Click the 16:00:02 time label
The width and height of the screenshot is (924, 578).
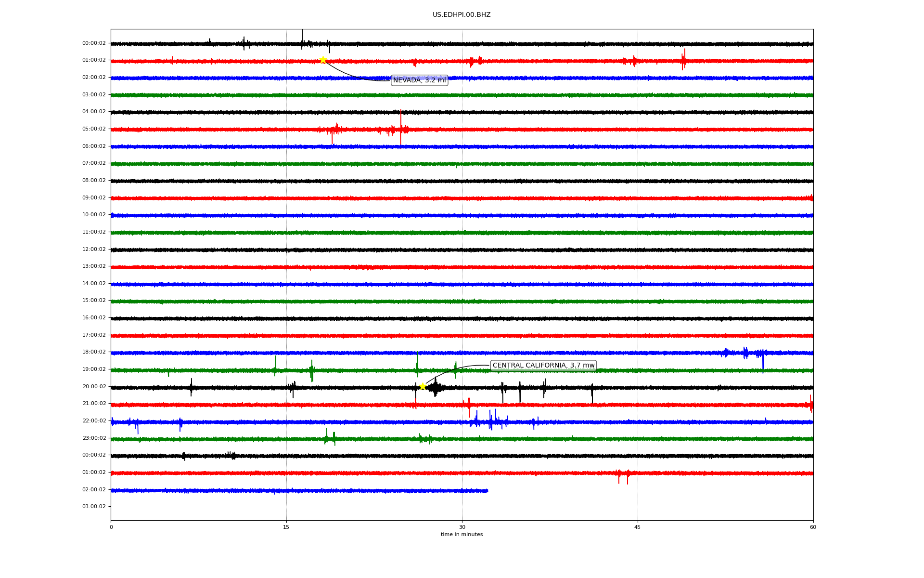[x=94, y=318]
